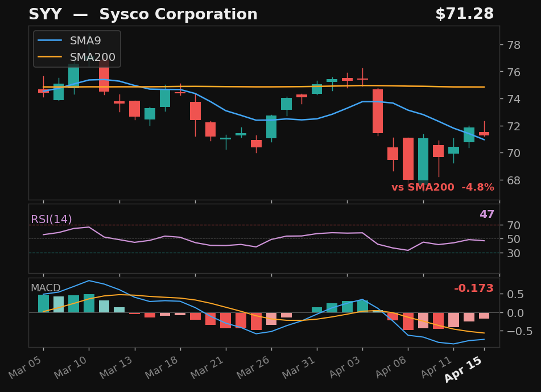Click the green candle at Mar 26
This screenshot has width=541, height=392.
(271, 127)
